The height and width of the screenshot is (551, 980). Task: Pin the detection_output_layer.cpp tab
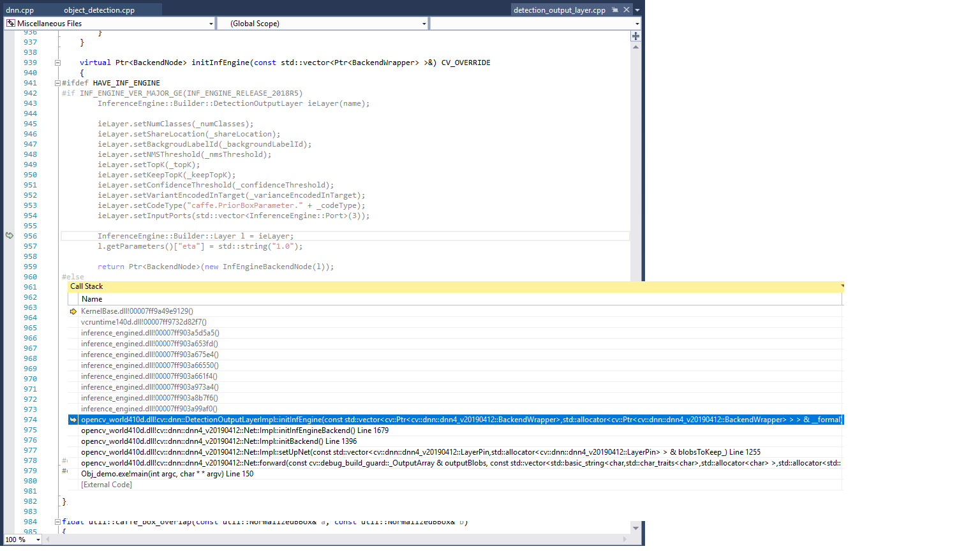pyautogui.click(x=615, y=10)
